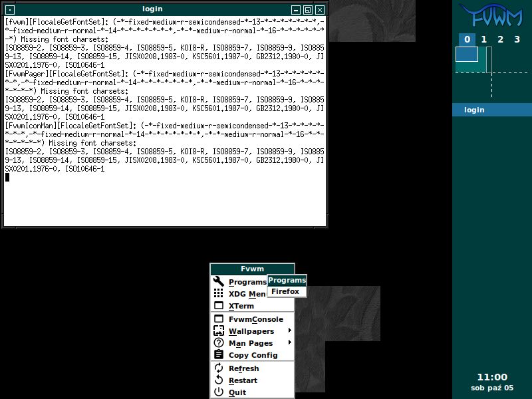The width and height of the screenshot is (532, 399).
Task: Click the circular arrows Refresh icon
Action: coord(219,368)
